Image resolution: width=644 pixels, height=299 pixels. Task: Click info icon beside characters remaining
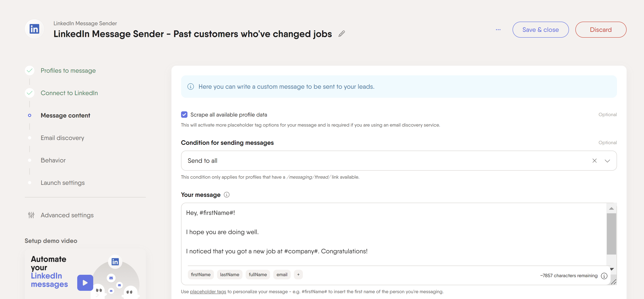coord(604,276)
